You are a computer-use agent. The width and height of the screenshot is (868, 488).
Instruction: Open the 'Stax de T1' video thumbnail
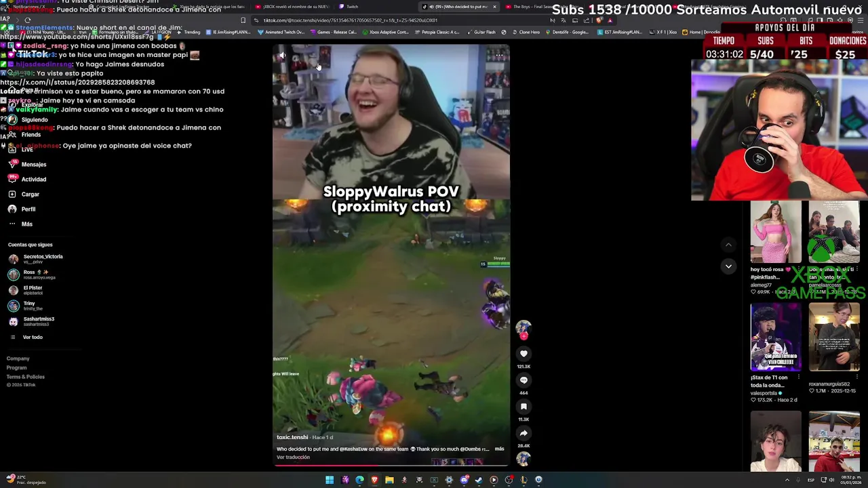pos(776,337)
